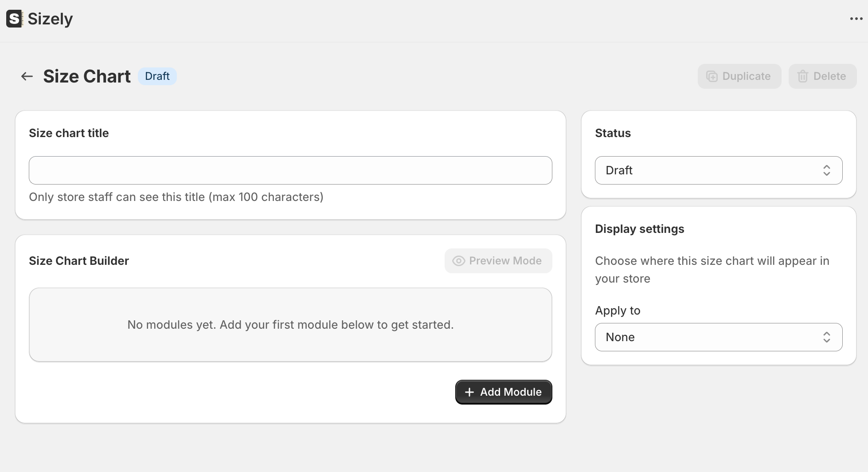Open the three-dot more options menu
This screenshot has width=868, height=472.
pyautogui.click(x=856, y=19)
